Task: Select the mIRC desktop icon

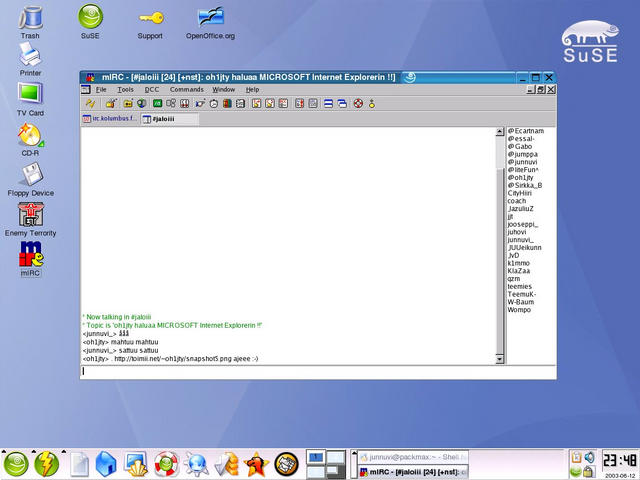Action: [x=31, y=259]
